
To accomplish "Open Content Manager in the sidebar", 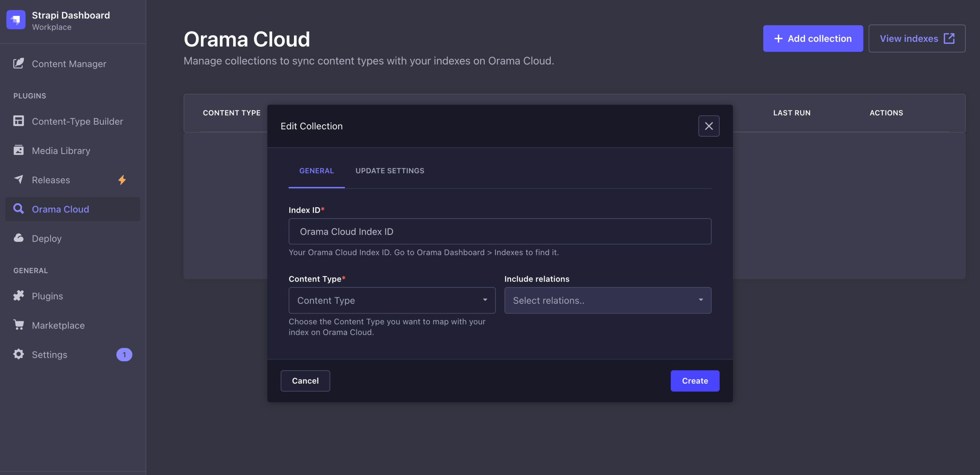I will pyautogui.click(x=73, y=63).
